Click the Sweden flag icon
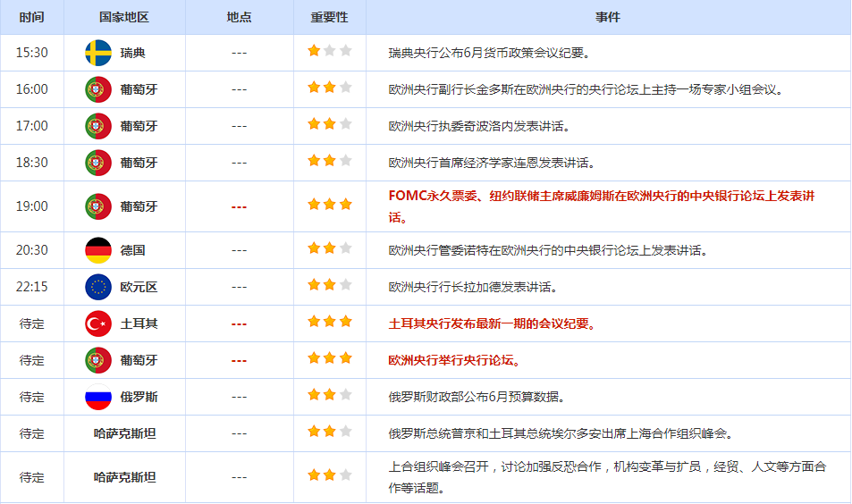 [98, 53]
